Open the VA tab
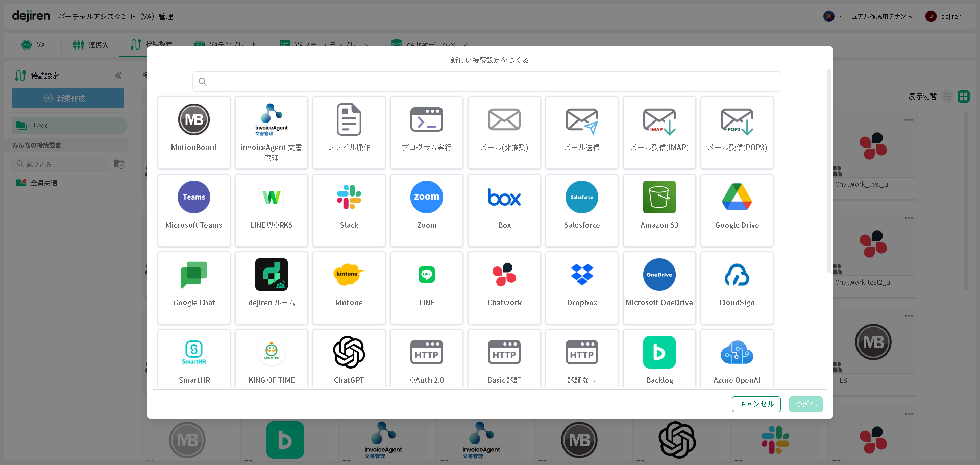Viewport: 980px width, 465px height. click(x=34, y=45)
